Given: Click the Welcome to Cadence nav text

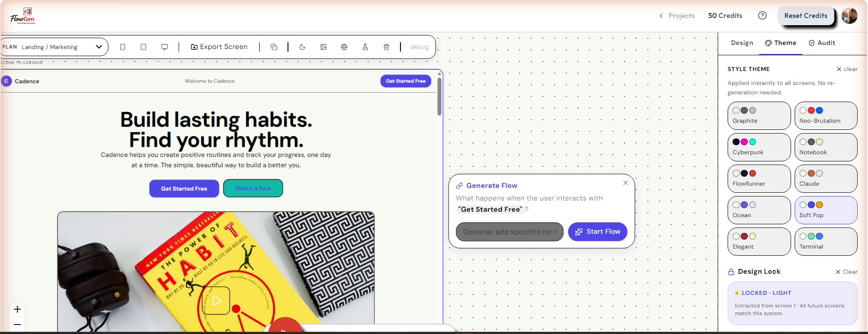Looking at the screenshot, I should (210, 81).
